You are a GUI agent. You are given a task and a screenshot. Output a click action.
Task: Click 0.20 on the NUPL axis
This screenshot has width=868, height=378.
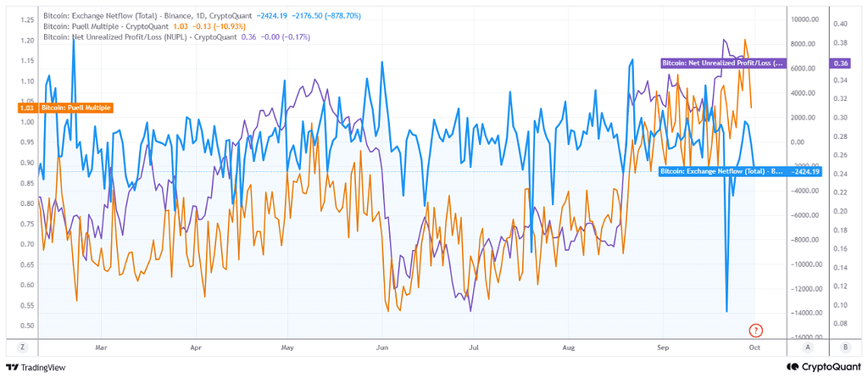840,211
